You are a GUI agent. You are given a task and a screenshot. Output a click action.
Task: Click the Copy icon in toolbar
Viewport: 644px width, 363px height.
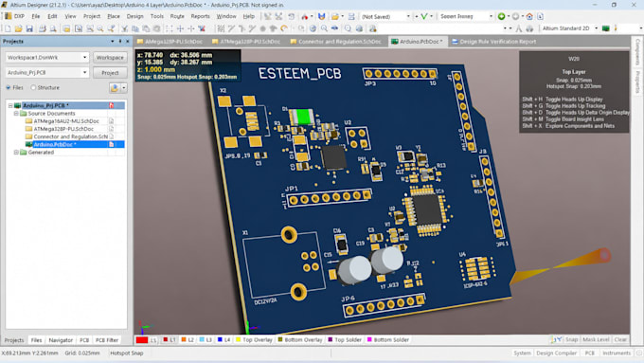click(135, 28)
